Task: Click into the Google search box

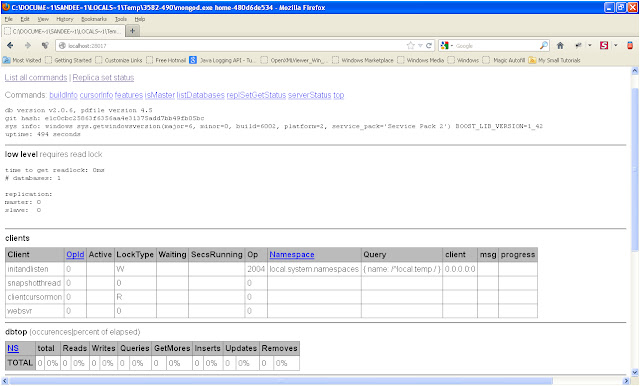Action: point(496,46)
